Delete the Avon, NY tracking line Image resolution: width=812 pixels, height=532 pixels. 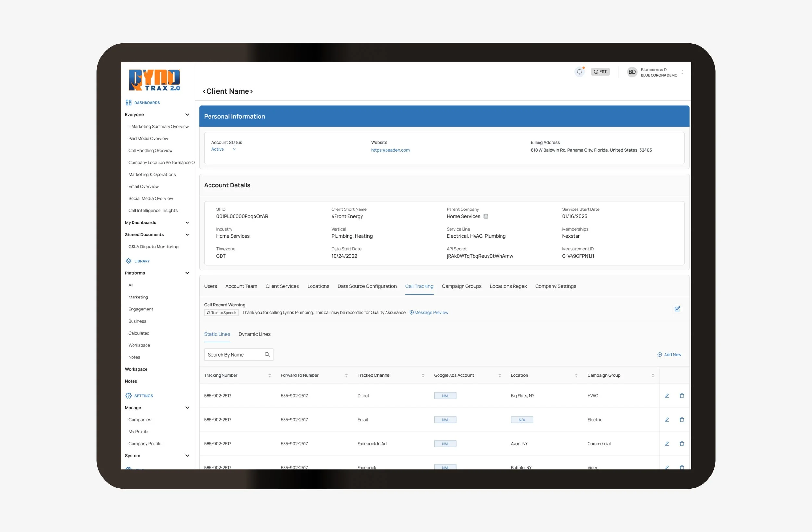(x=682, y=443)
